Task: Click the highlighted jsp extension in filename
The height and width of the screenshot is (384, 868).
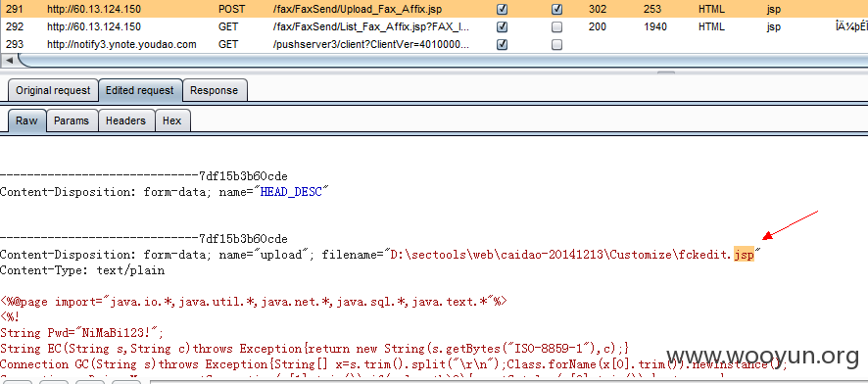Action: point(744,255)
